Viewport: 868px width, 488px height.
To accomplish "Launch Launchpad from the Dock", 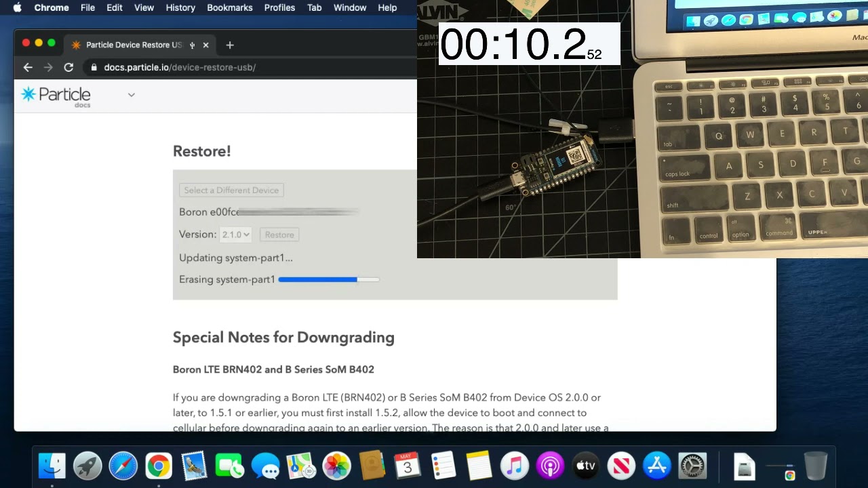I will (x=87, y=466).
